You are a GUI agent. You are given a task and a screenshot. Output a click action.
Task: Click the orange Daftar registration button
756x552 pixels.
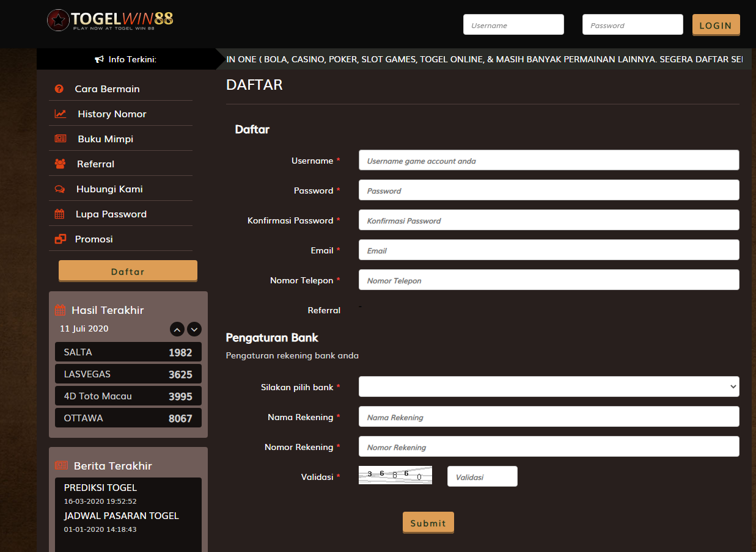pyautogui.click(x=128, y=271)
